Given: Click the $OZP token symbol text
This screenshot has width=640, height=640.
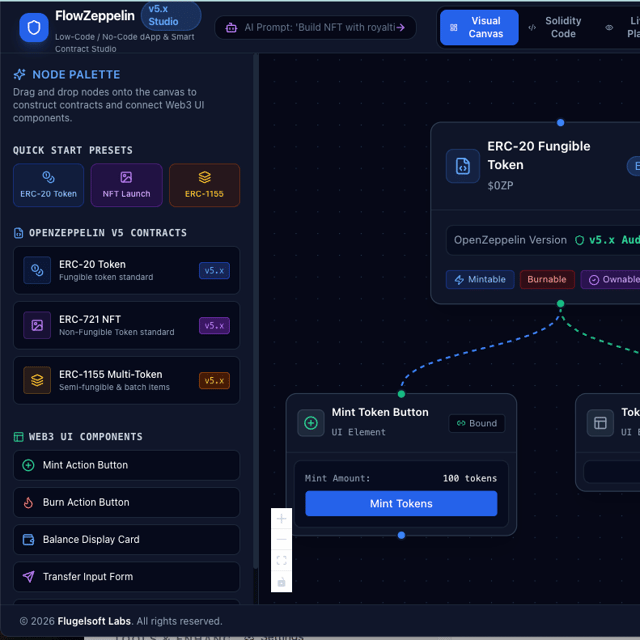Looking at the screenshot, I should point(500,186).
